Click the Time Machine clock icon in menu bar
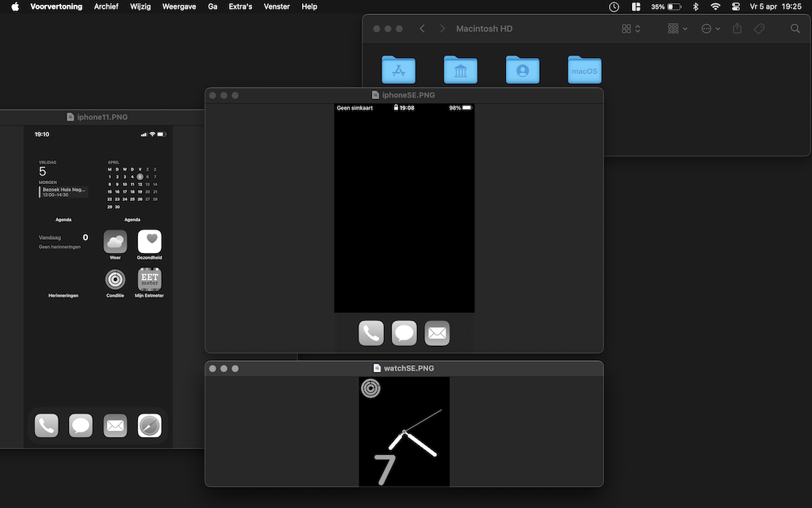This screenshot has height=508, width=812. tap(615, 6)
